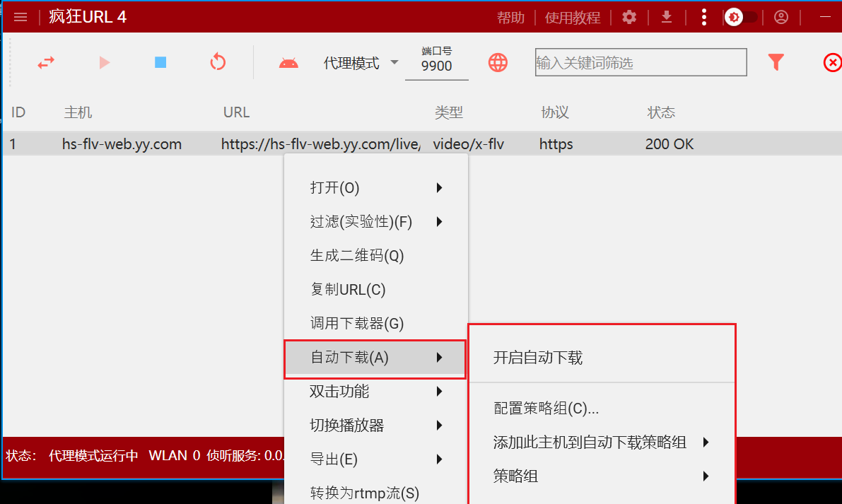The width and height of the screenshot is (842, 504).
Task: Expand the 打开(O) submenu
Action: pyautogui.click(x=375, y=188)
